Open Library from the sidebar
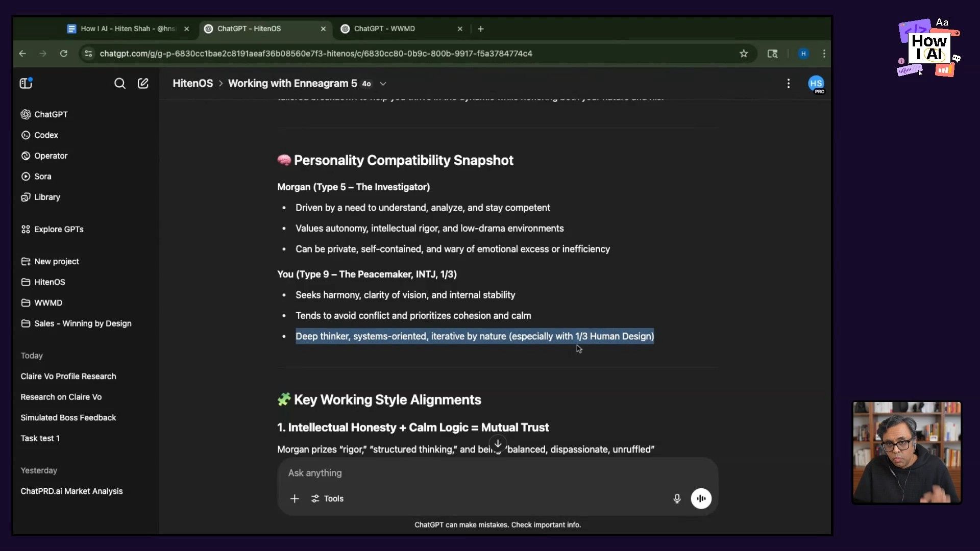980x551 pixels. click(x=41, y=197)
